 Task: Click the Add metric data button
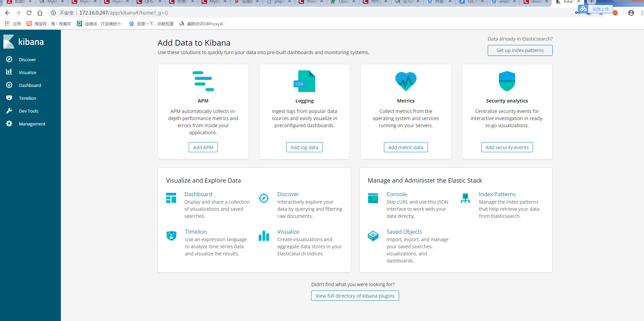(x=406, y=147)
